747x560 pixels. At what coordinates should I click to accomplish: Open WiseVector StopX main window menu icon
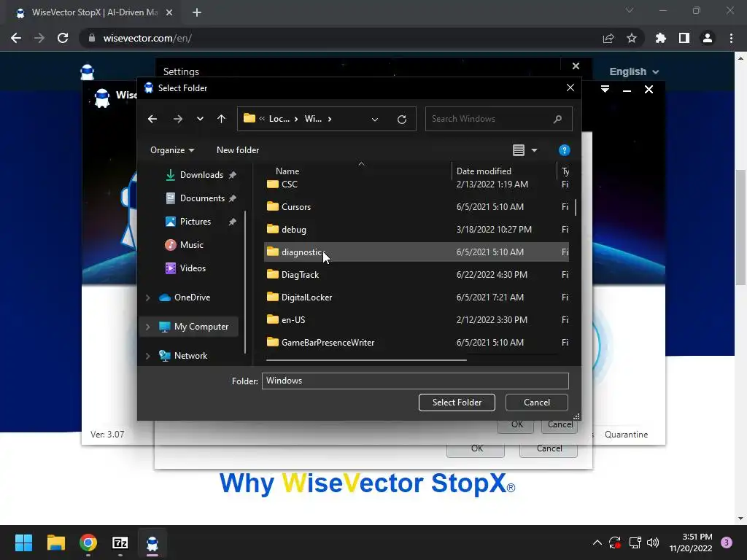(605, 89)
